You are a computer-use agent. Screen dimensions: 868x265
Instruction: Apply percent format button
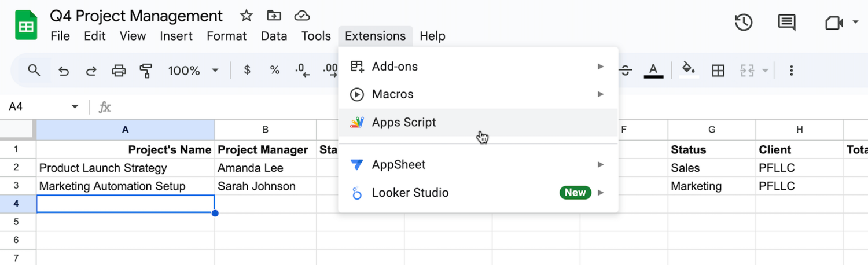[x=275, y=71]
